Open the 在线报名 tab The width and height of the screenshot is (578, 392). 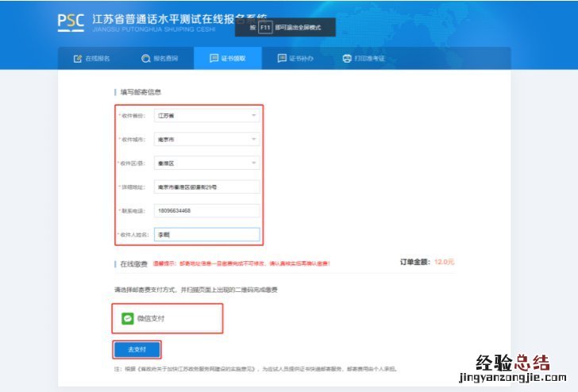coord(92,58)
